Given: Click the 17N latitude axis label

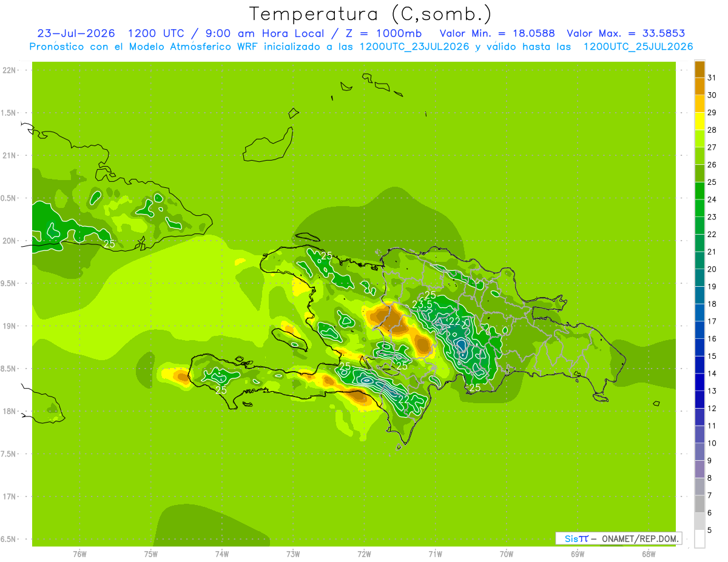Looking at the screenshot, I should tap(8, 497).
